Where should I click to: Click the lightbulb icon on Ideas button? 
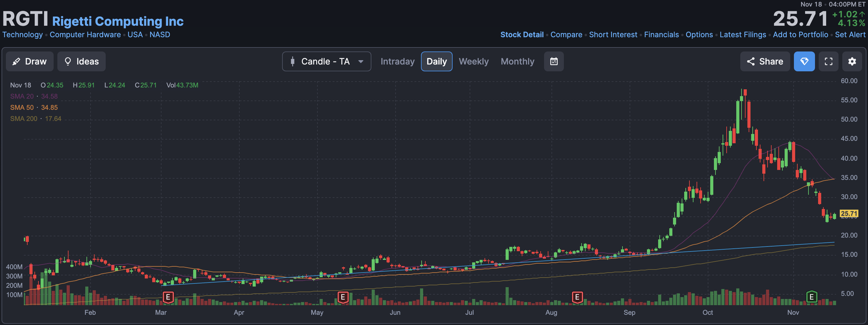pyautogui.click(x=68, y=61)
